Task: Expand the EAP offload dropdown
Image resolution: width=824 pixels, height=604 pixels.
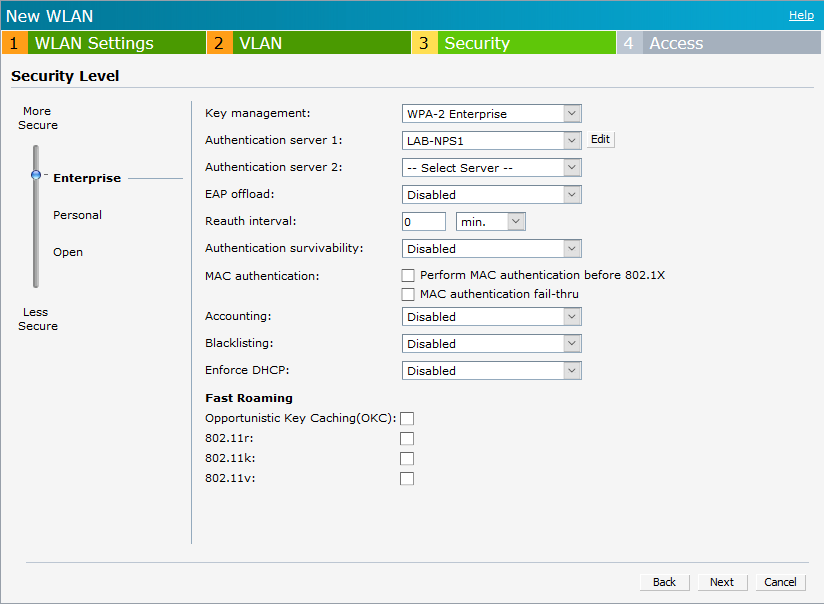Action: 491,195
